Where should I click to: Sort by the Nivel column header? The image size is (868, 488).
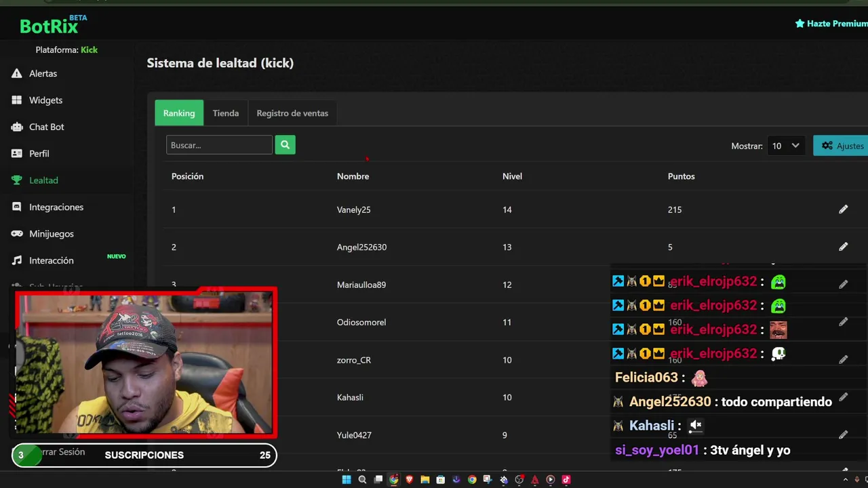click(x=512, y=176)
